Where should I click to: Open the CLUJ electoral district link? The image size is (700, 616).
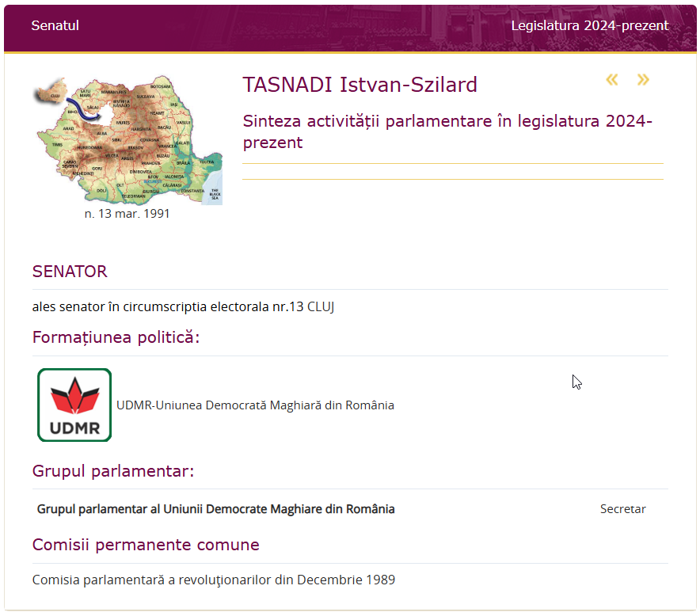pyautogui.click(x=321, y=306)
